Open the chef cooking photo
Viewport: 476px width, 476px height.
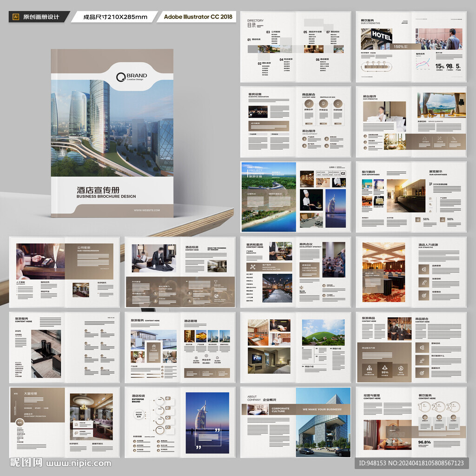pos(311,200)
